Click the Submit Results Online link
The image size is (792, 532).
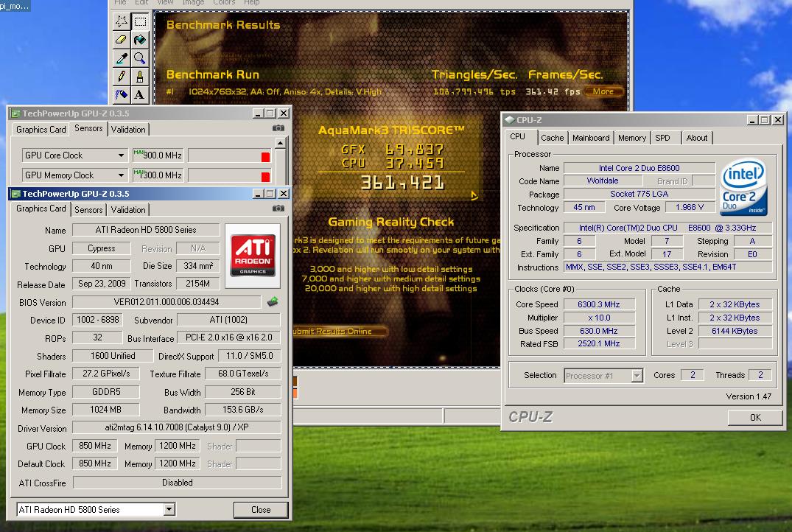pyautogui.click(x=339, y=332)
